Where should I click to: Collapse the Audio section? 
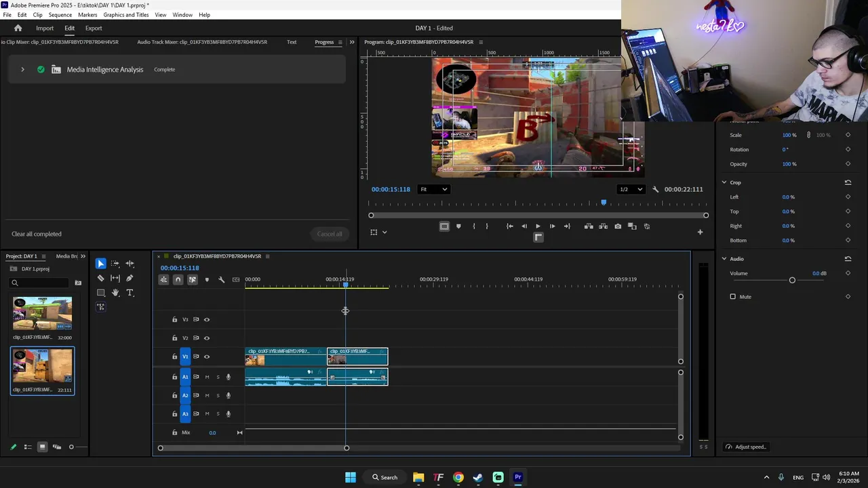point(724,259)
